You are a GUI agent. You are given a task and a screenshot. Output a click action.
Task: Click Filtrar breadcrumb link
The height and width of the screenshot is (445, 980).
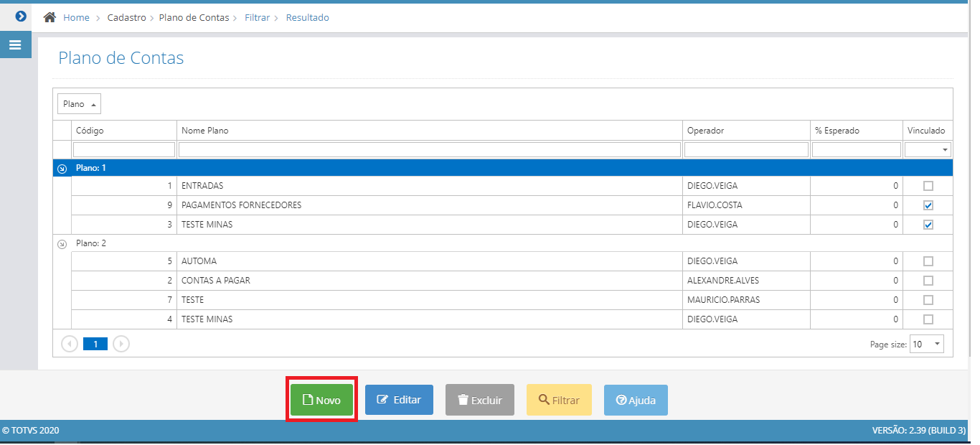pyautogui.click(x=257, y=17)
